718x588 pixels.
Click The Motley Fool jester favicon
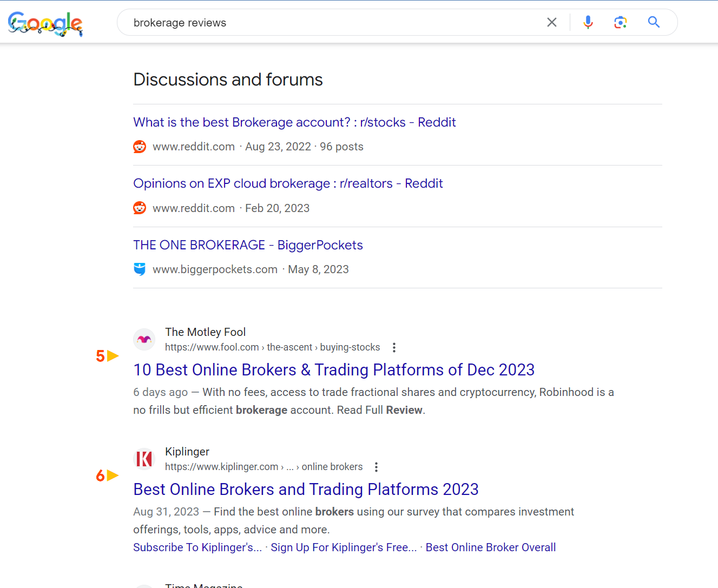144,340
